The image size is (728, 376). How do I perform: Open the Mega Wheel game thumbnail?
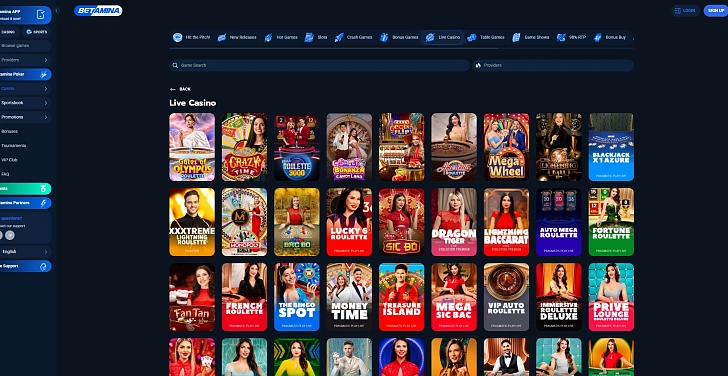click(506, 147)
